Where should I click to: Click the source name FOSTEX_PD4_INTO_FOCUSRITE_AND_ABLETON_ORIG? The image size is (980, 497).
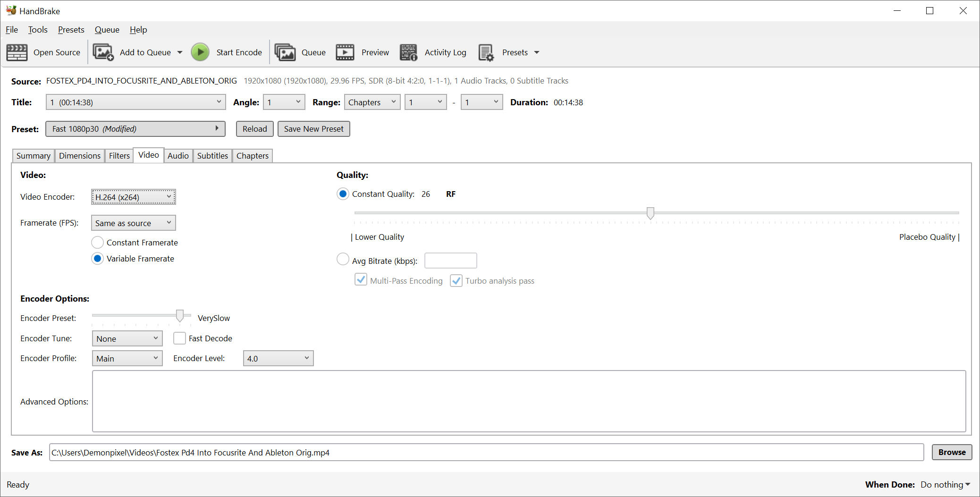(142, 81)
